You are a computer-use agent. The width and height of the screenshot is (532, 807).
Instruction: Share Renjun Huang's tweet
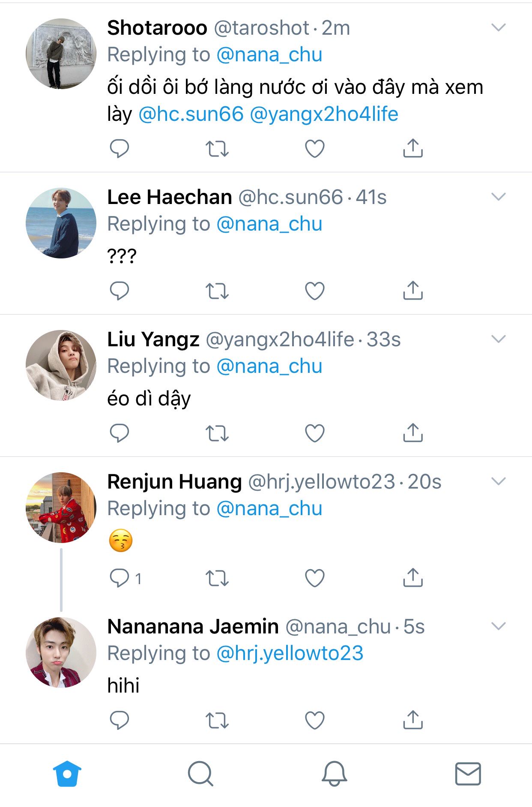coord(413,578)
